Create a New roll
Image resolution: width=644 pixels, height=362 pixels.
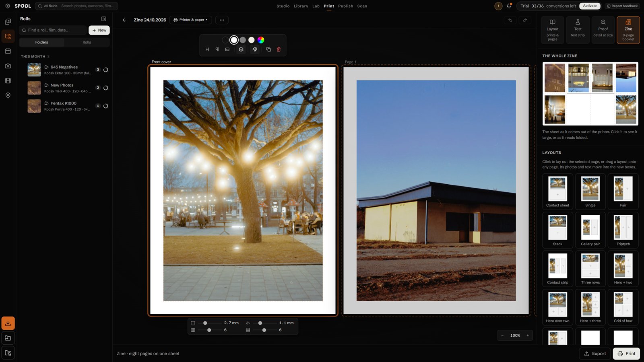pos(99,30)
